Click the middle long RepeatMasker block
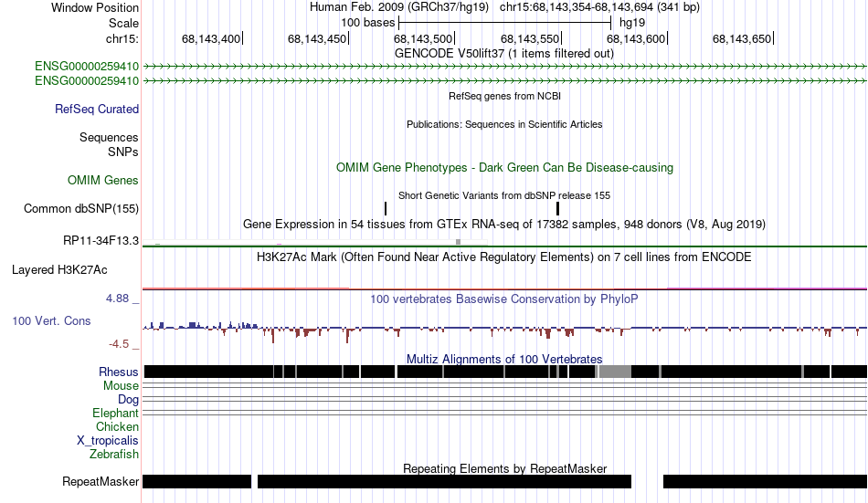 pos(445,481)
